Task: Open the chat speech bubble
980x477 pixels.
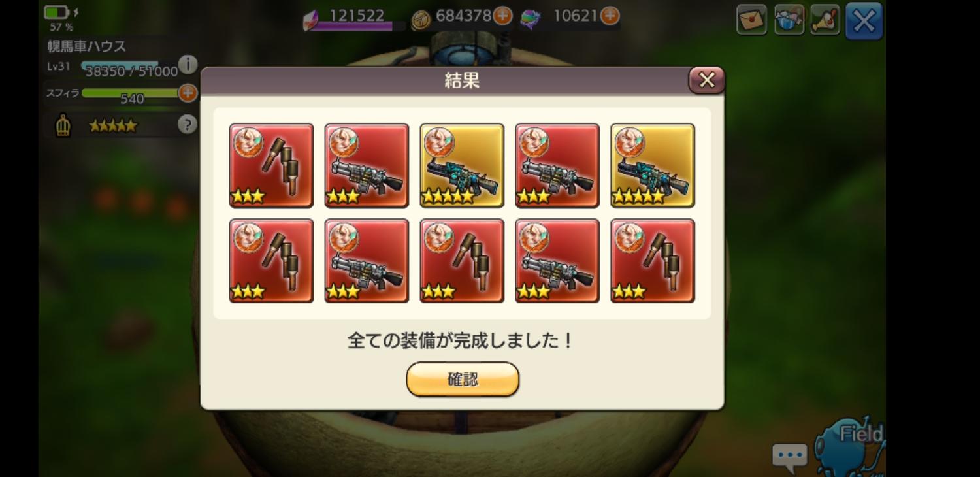Action: [790, 457]
